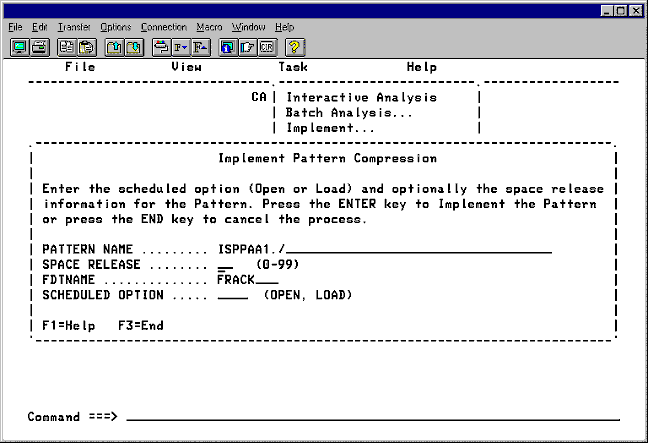Click the Command input line
648x443 pixels.
pyautogui.click(x=373, y=417)
